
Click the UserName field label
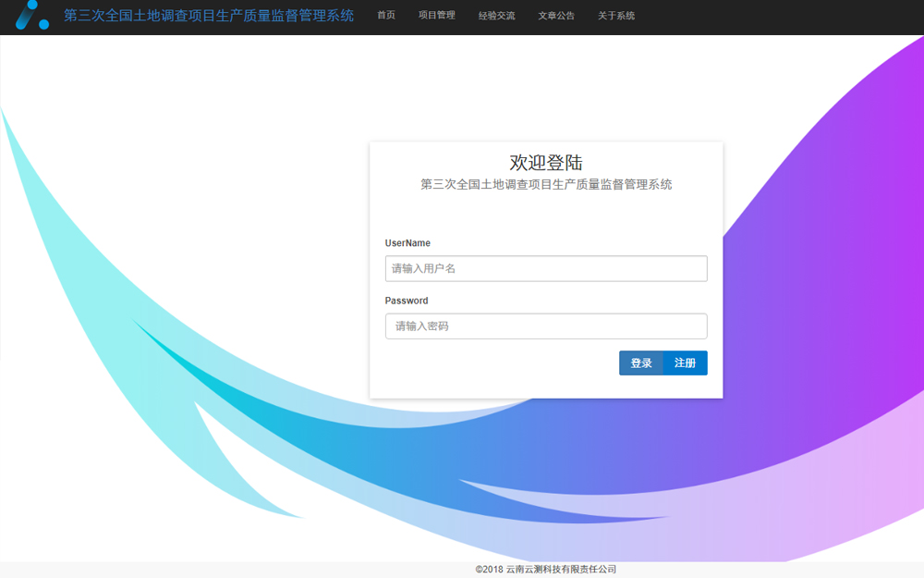click(x=407, y=243)
